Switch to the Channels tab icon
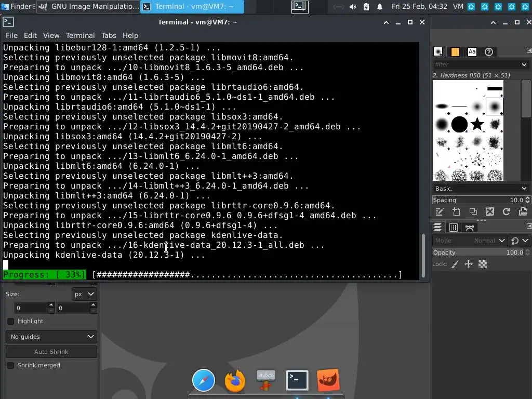The width and height of the screenshot is (532, 399). click(x=454, y=228)
